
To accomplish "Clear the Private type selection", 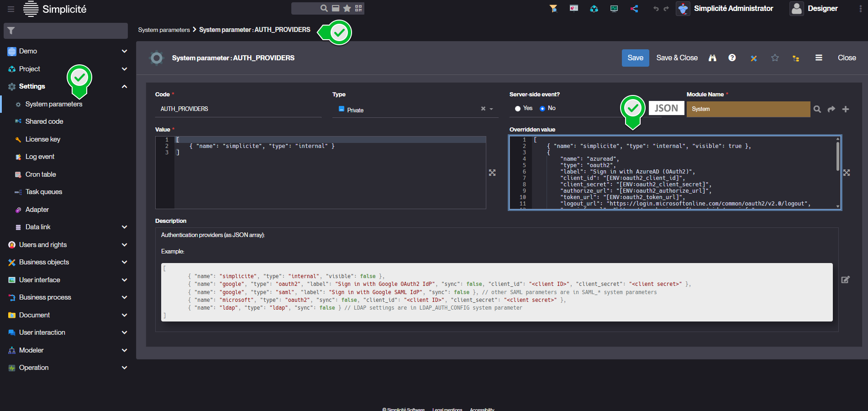I will coord(483,109).
